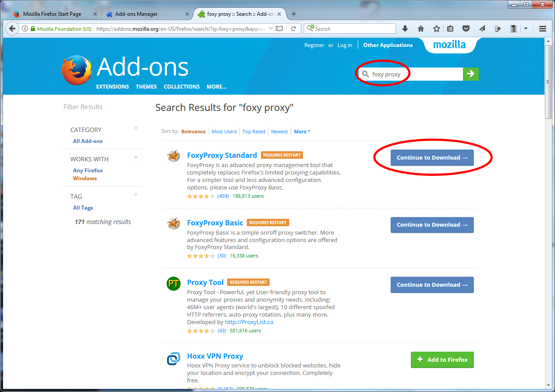Sort results by Newest
The image size is (555, 392).
click(x=280, y=132)
